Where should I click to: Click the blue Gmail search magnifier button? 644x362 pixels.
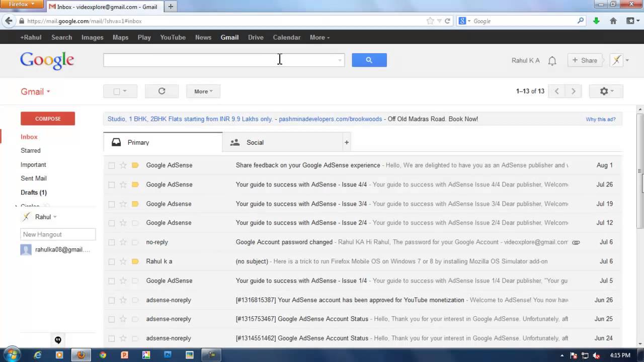[369, 60]
